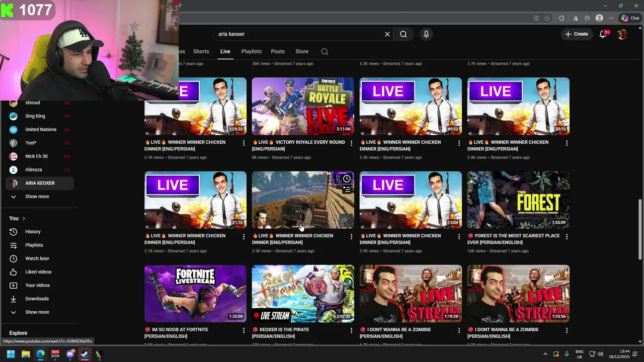Click the Create button
644x362 pixels.
(576, 34)
